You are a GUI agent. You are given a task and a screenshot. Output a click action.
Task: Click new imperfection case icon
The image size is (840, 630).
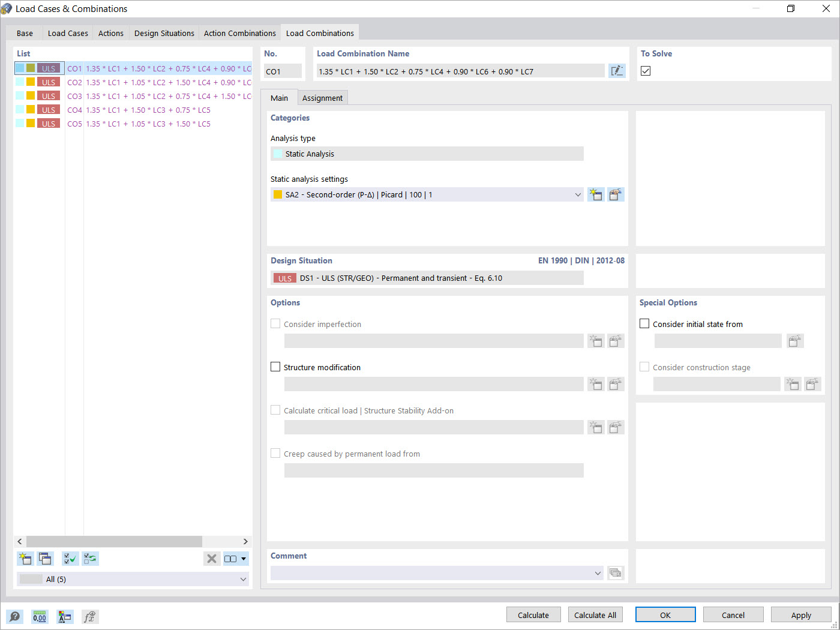coord(595,341)
